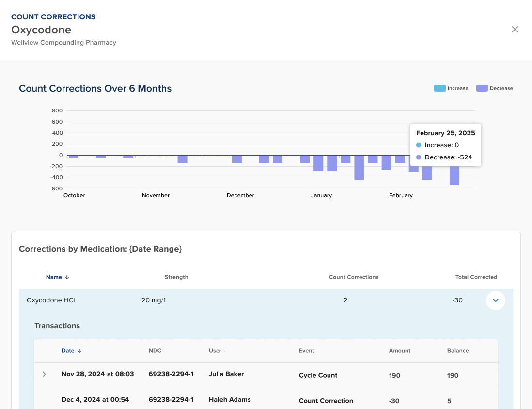Image resolution: width=532 pixels, height=409 pixels.
Task: Toggle the Decrease legend swatch
Action: point(482,88)
